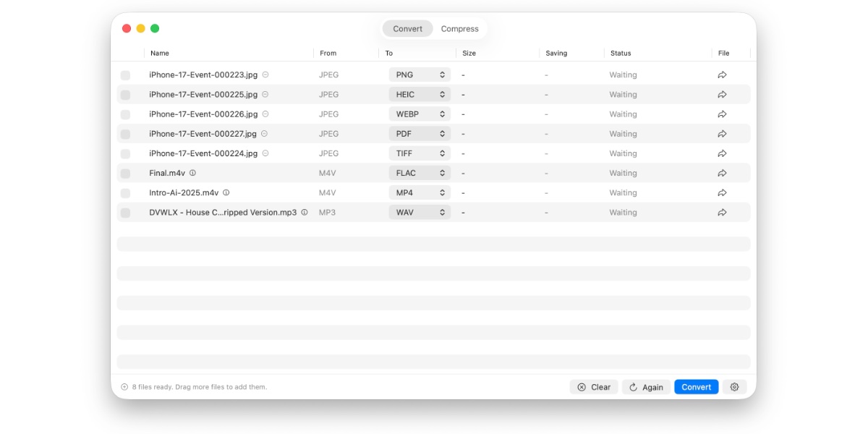Click the Clear button
The height and width of the screenshot is (434, 868).
pyautogui.click(x=594, y=387)
